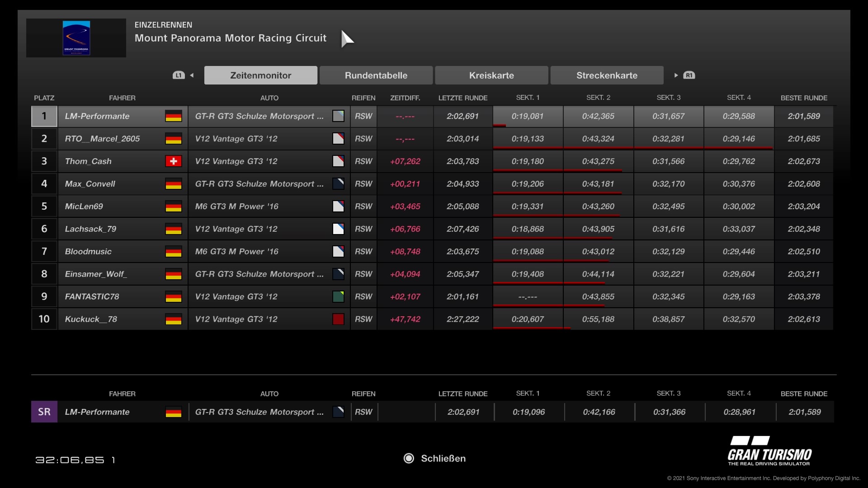Select the Zeitenmonitor tab

click(260, 75)
